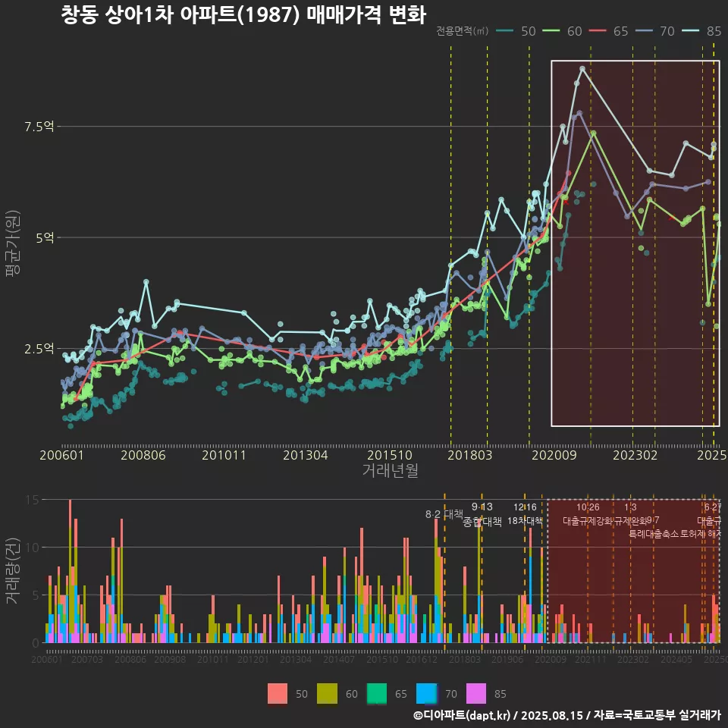This screenshot has width=728, height=728.
Task: Click '201407' on the volume chart x-axis
Action: coord(339,659)
